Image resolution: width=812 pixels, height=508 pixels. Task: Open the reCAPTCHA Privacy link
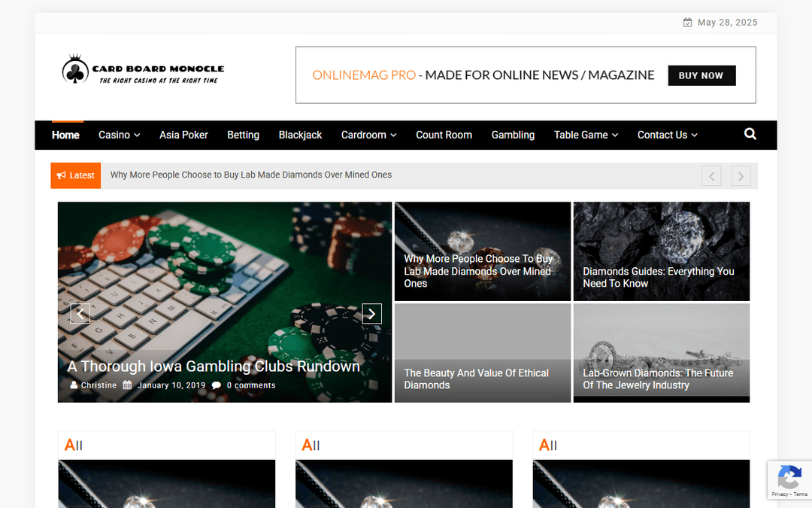coord(780,494)
